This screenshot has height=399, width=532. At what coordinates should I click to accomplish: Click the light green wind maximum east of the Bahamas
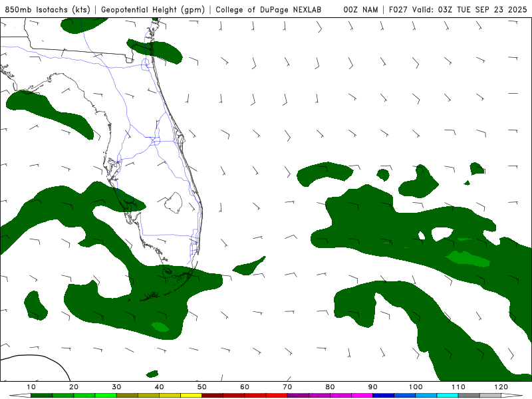(x=468, y=259)
